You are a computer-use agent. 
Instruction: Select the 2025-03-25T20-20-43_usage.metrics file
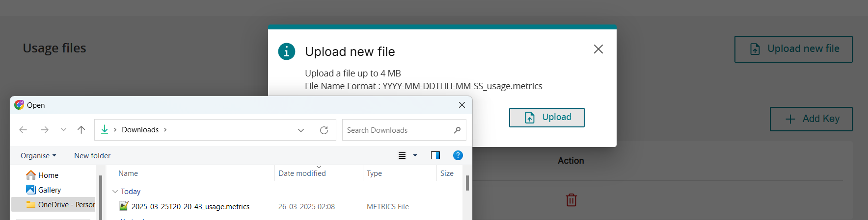[x=190, y=207]
